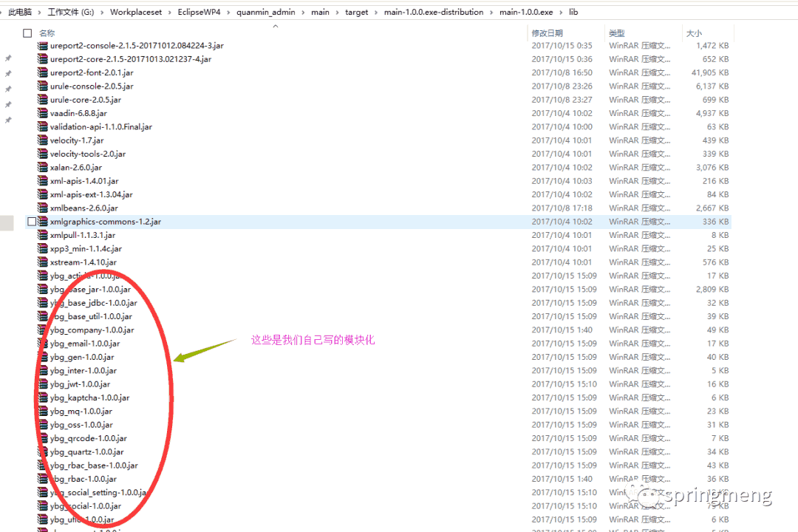Click the sort arrow above the 名称 column

(x=276, y=26)
